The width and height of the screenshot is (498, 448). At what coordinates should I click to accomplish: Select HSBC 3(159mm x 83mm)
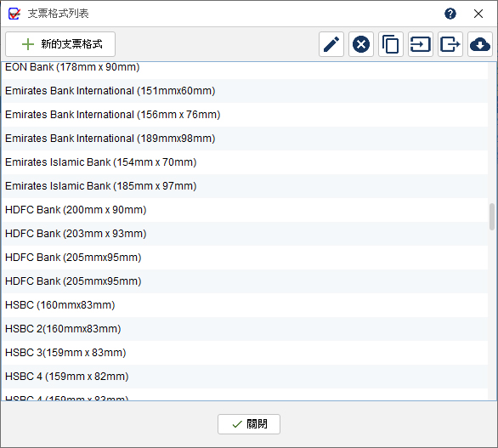tap(245, 353)
